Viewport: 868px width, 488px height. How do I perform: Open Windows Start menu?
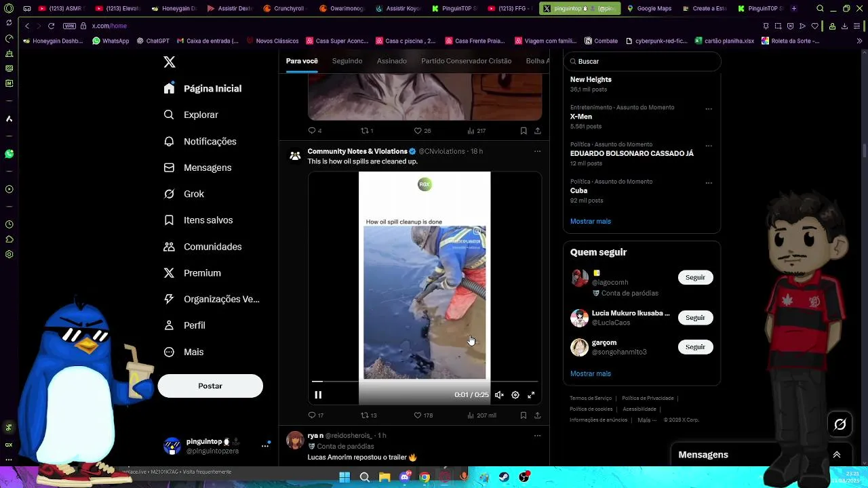(x=344, y=477)
